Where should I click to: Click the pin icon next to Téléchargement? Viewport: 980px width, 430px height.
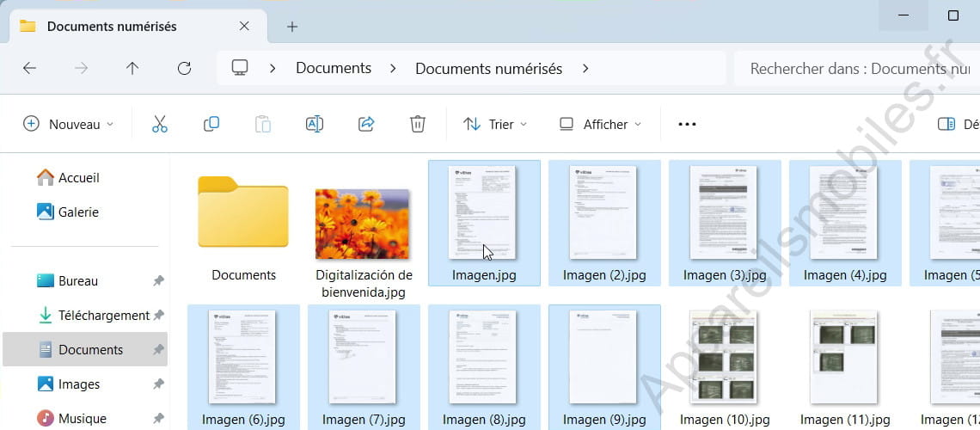pos(159,315)
